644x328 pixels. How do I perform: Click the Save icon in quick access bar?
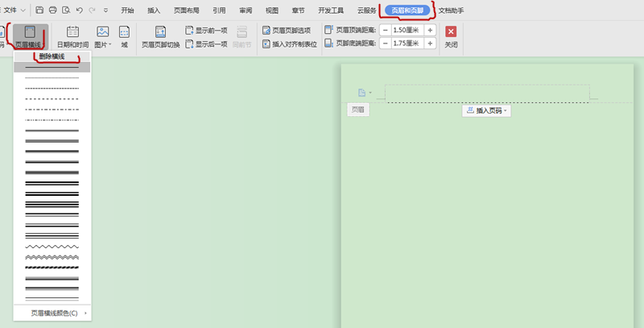coord(39,10)
